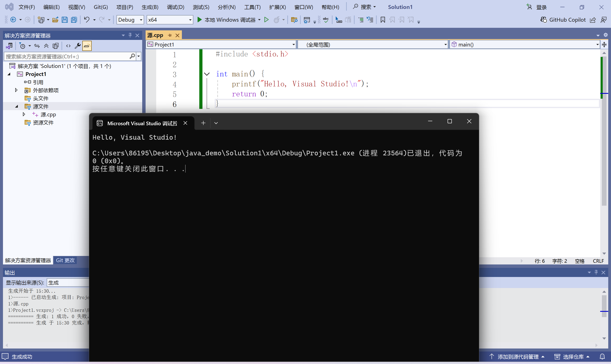This screenshot has width=611, height=364.
Task: Click the 登录 sign-in link
Action: (541, 7)
